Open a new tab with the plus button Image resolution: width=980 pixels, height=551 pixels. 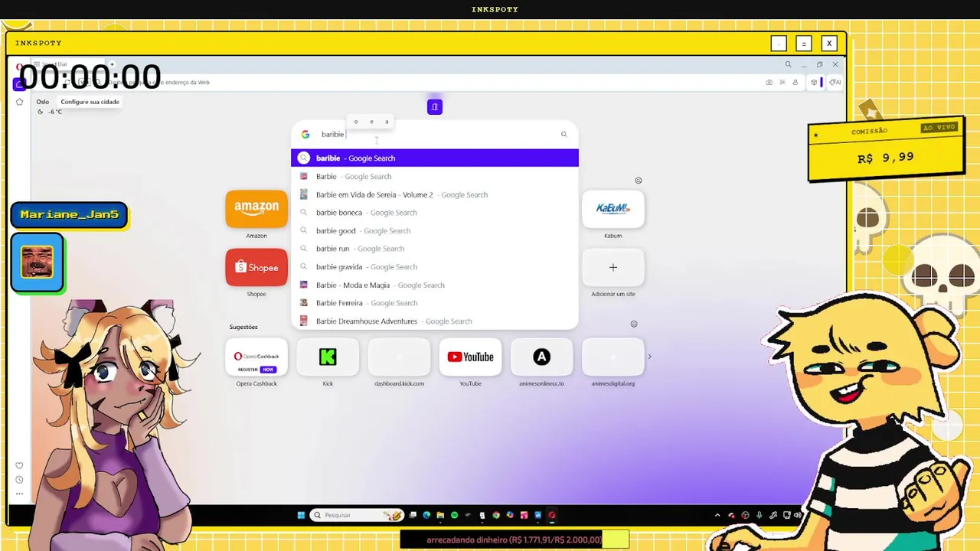(112, 64)
